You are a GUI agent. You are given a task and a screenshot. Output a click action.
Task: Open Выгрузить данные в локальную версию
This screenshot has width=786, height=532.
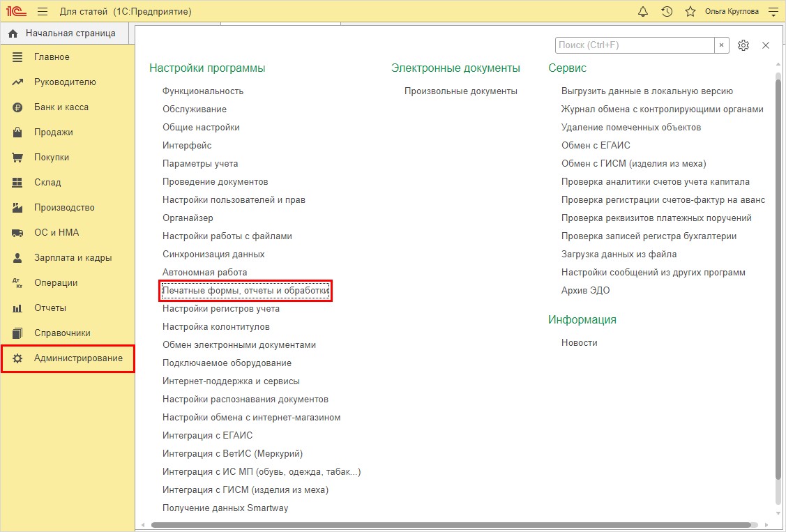[647, 91]
